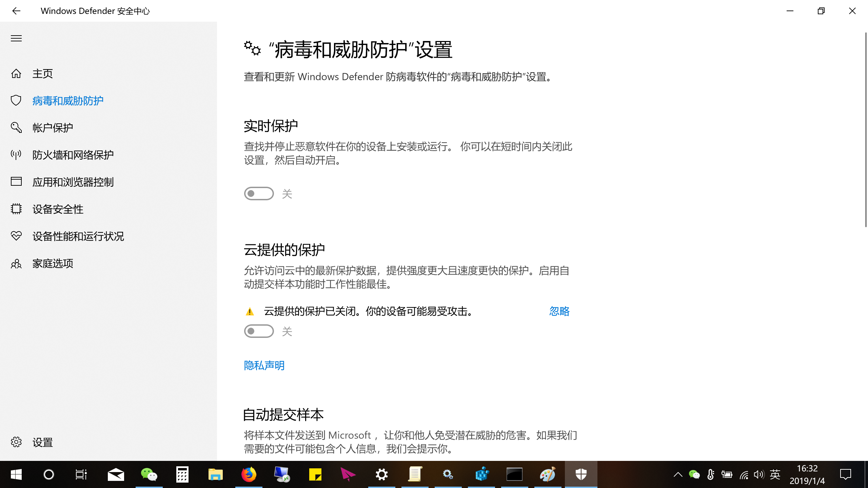Open Settings gear app on taskbar
868x488 pixels.
pos(382,474)
